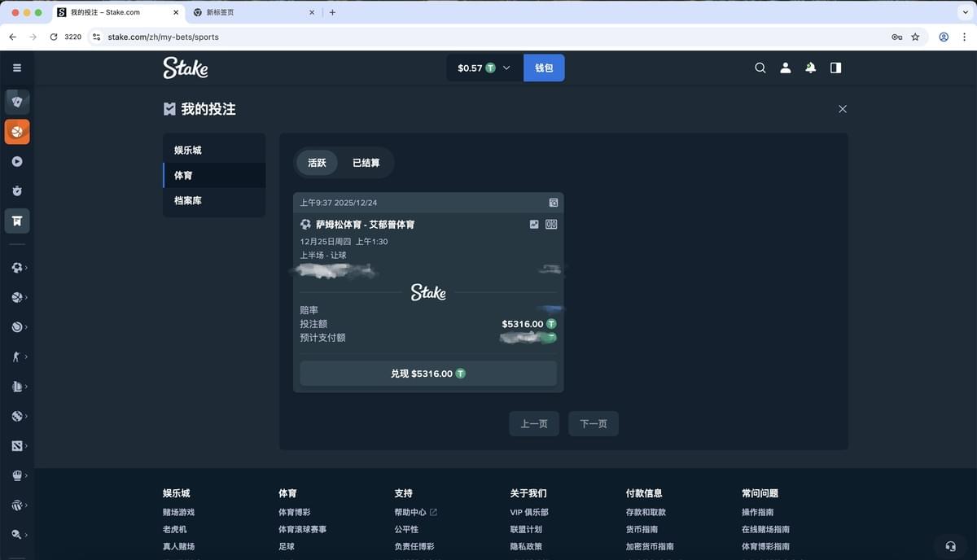Open Chrome profile avatar icon

[x=944, y=37]
